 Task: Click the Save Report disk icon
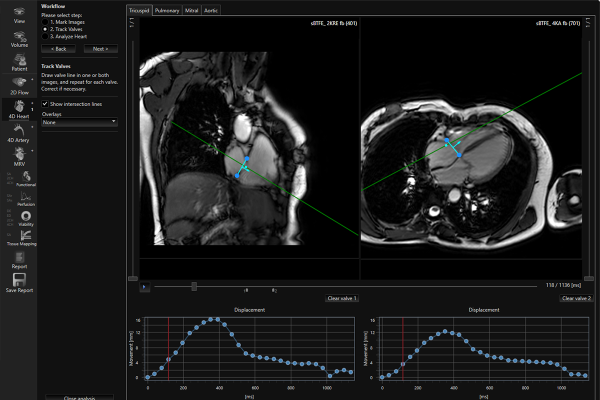[19, 280]
